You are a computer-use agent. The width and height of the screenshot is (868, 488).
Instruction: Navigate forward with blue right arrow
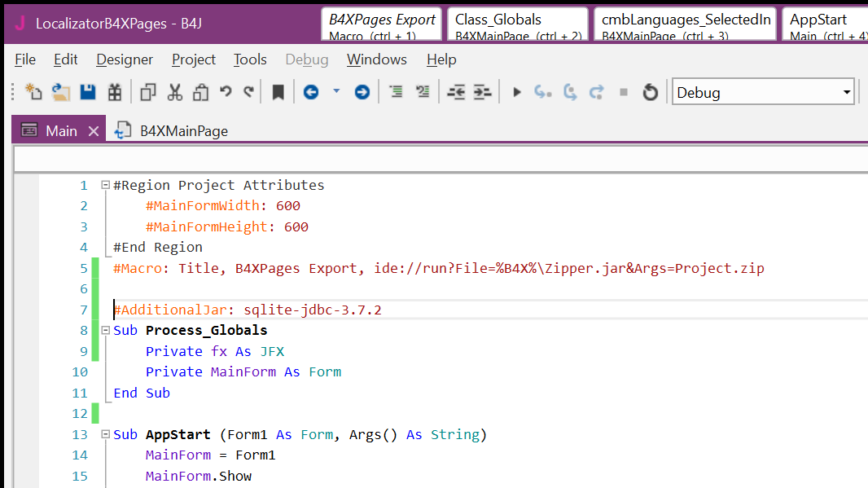click(362, 92)
